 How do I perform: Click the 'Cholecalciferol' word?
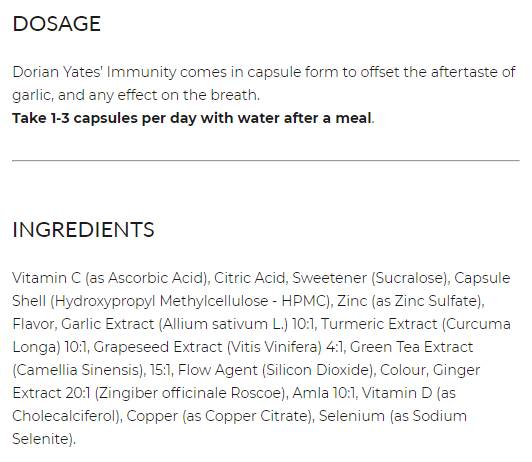tap(65, 416)
